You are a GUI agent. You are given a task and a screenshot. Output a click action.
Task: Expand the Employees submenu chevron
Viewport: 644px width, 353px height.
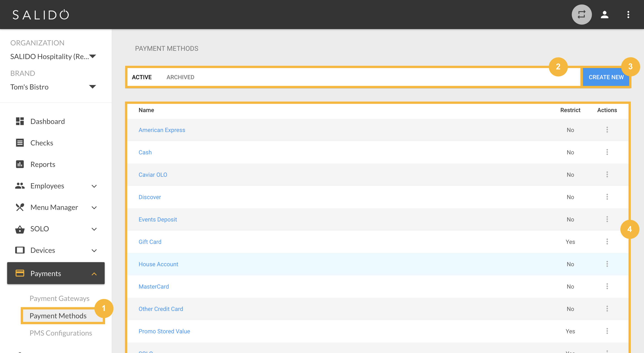pos(94,186)
